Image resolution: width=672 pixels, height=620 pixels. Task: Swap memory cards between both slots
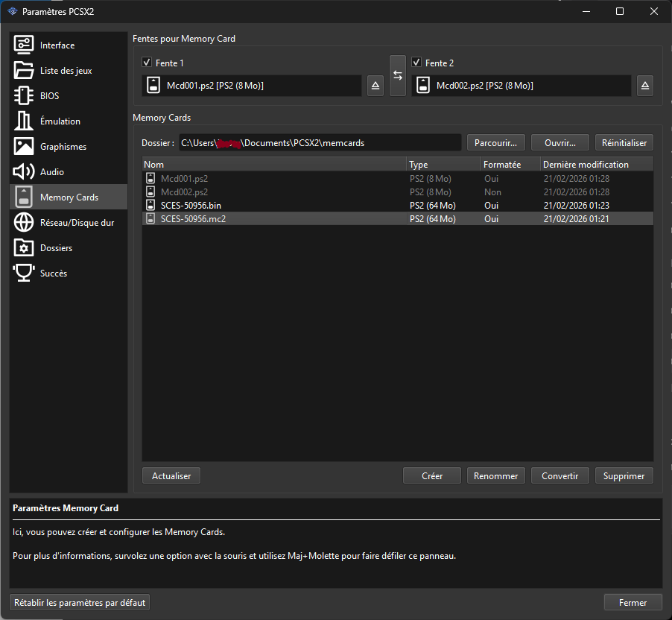click(x=398, y=75)
